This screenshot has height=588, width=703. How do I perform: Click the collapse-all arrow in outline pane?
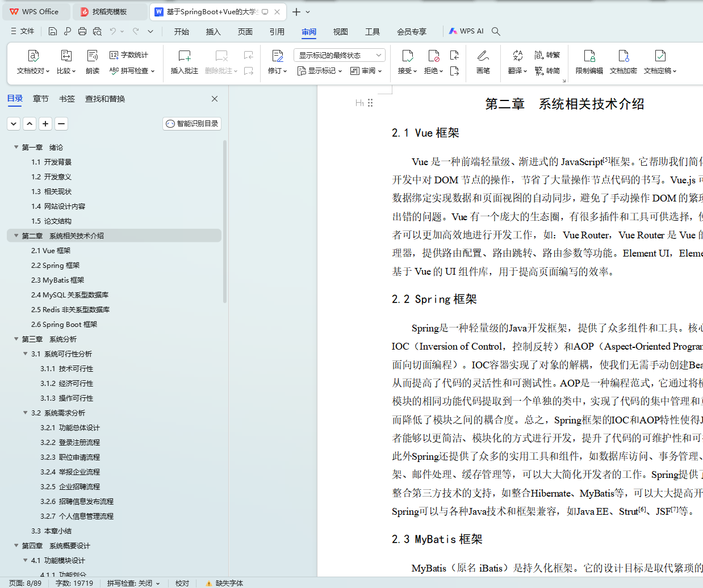[x=14, y=123]
